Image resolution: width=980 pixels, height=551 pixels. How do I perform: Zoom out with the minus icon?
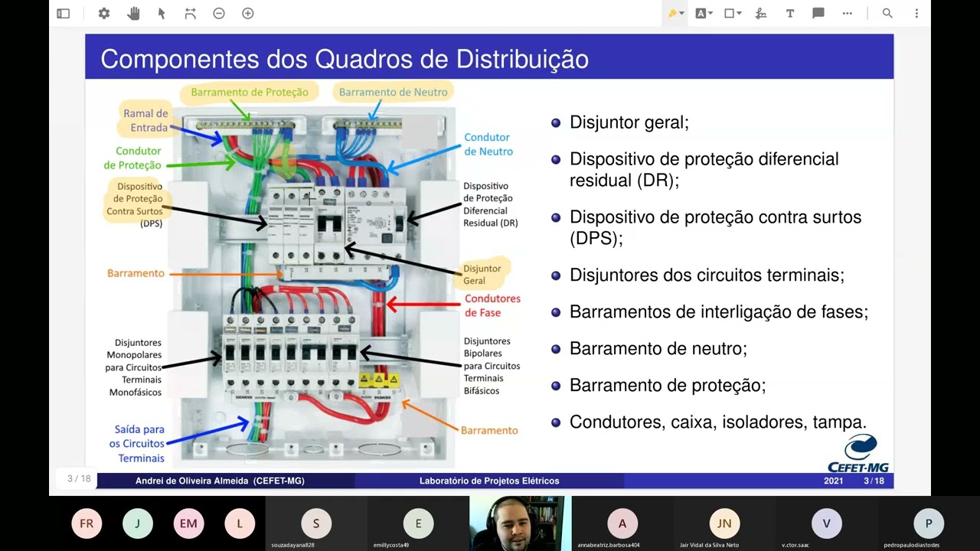click(x=219, y=13)
